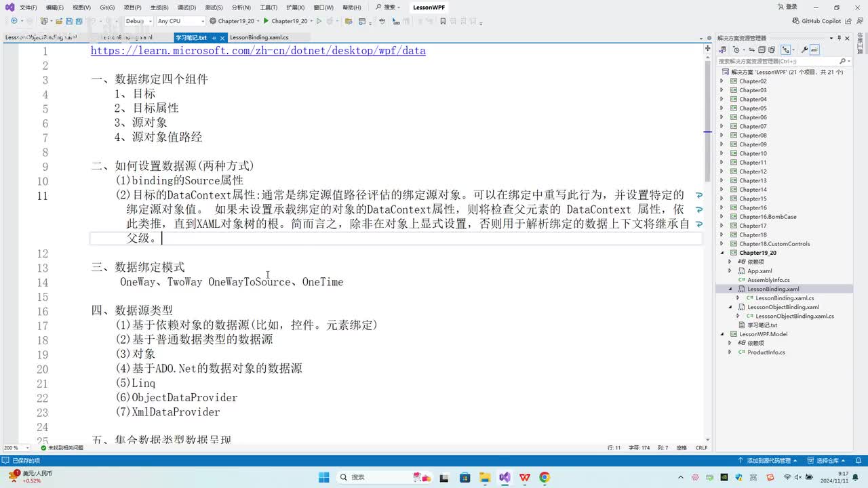Click the Save icon in toolbar
The width and height of the screenshot is (868, 488).
(x=68, y=21)
